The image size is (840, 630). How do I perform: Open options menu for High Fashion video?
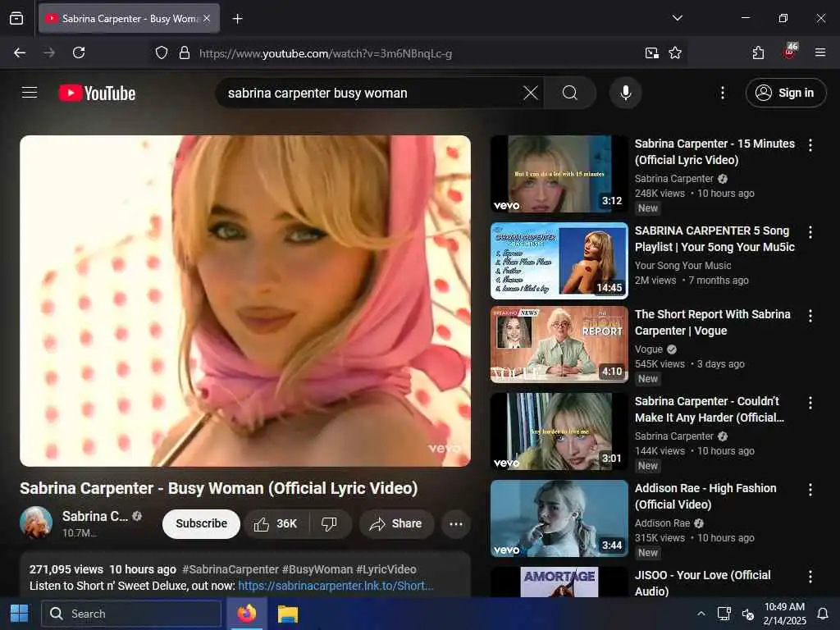coord(810,490)
